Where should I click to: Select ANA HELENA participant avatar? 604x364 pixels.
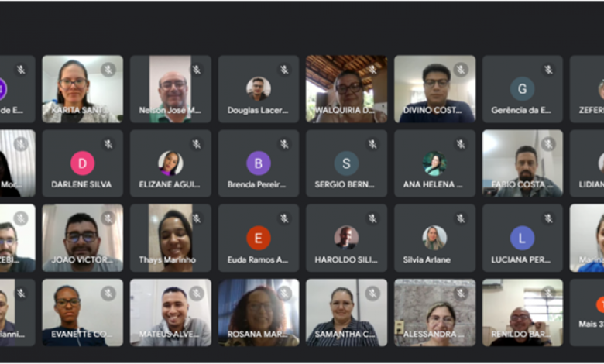434,163
